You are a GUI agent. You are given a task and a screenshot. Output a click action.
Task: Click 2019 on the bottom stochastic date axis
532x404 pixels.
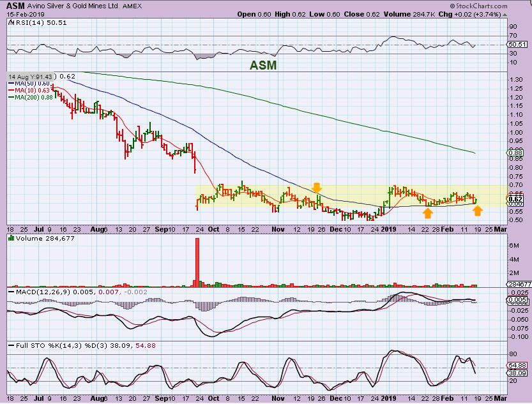388,399
